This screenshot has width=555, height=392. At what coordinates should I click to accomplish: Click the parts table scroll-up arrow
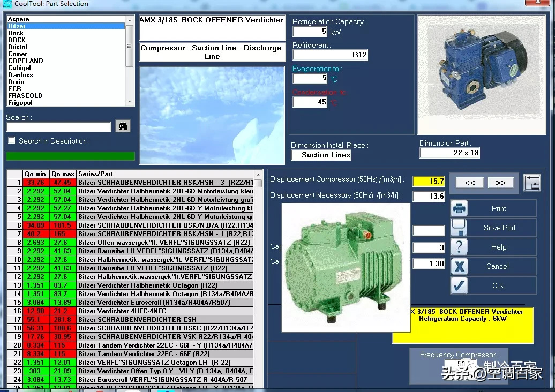tap(258, 175)
